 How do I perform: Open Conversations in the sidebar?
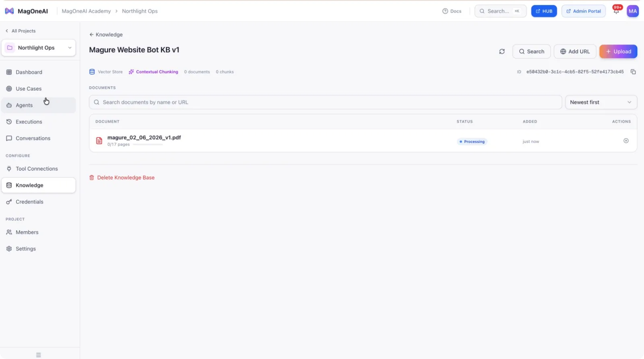39,138
